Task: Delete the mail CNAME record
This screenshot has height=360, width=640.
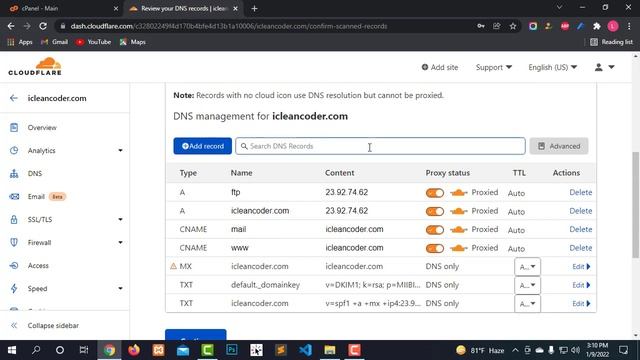Action: tap(580, 229)
